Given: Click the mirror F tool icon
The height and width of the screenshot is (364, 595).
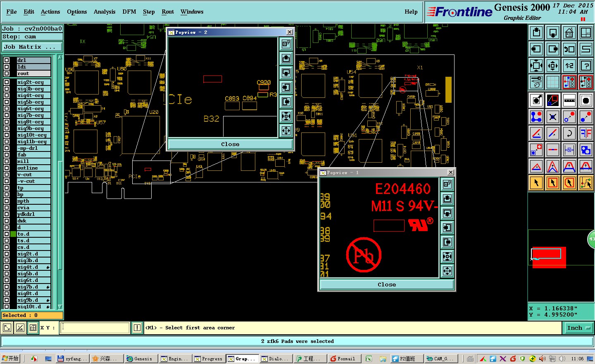Looking at the screenshot, I should coord(586,133).
